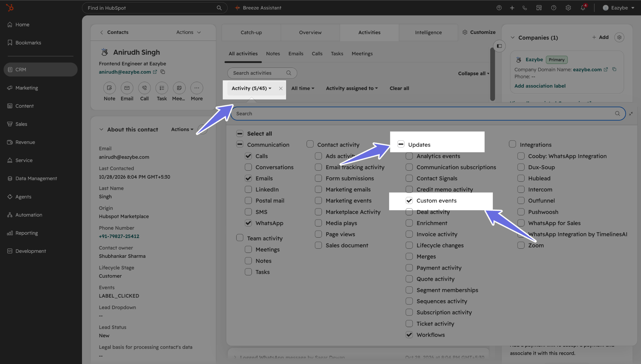641x364 pixels.
Task: Toggle the Select all checkbox
Action: pyautogui.click(x=240, y=134)
